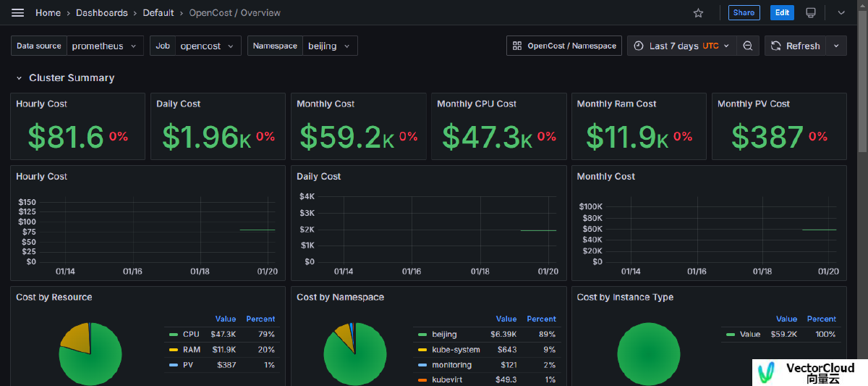This screenshot has height=386, width=868.
Task: Click the Monthly Cost $59.2K stat value
Action: coord(347,137)
